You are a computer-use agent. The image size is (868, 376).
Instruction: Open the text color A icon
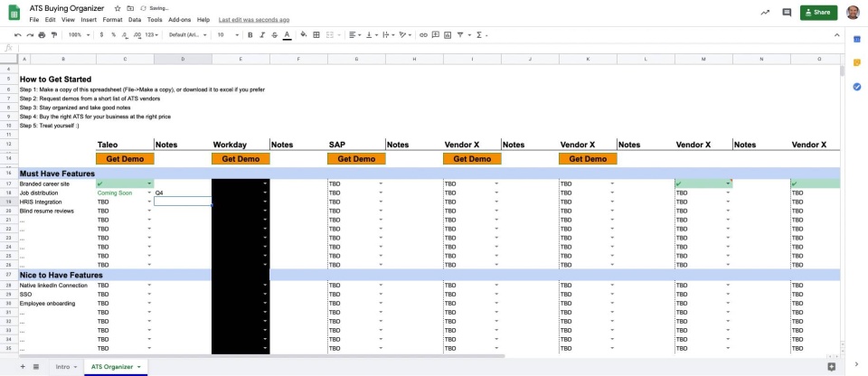click(287, 35)
